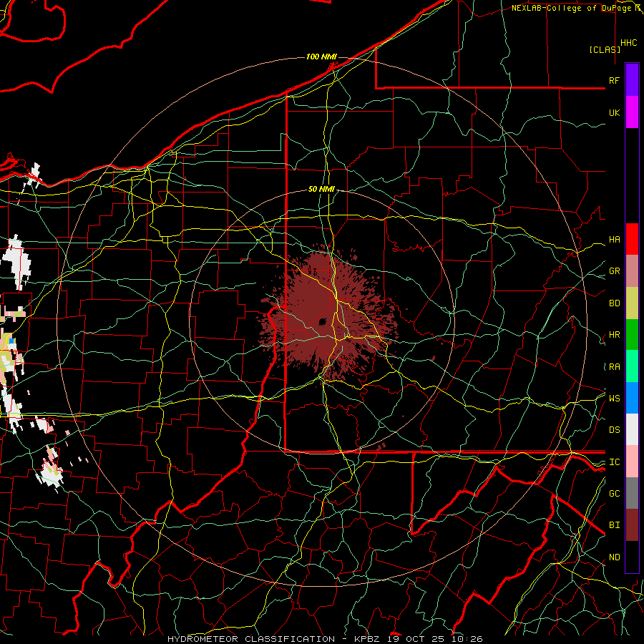Click the HA legend label
Screen dimensions: 644x644
click(614, 240)
